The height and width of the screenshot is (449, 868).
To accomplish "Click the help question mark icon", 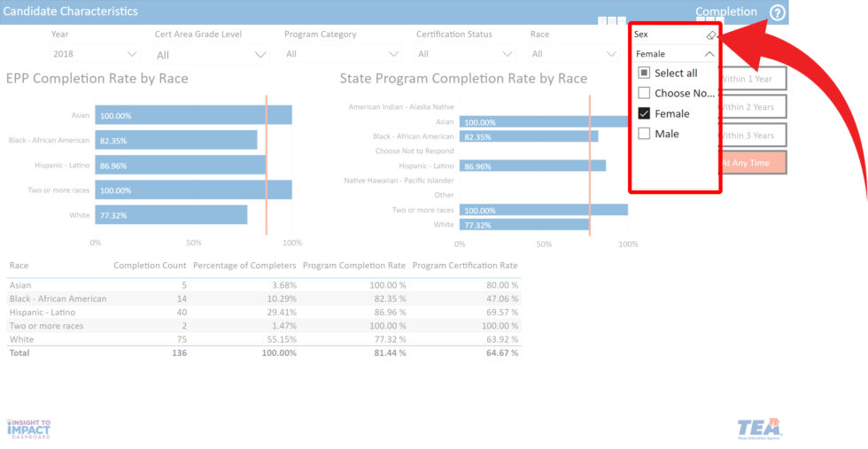I will pos(777,12).
